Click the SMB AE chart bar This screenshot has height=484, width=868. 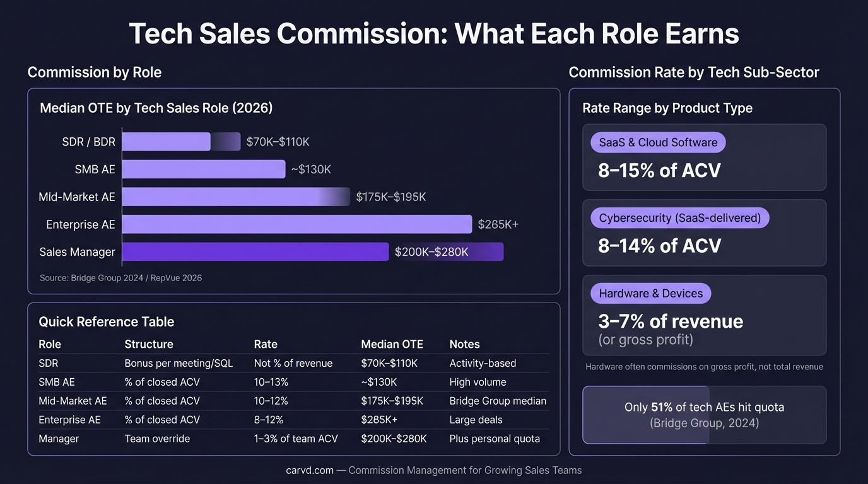click(203, 170)
